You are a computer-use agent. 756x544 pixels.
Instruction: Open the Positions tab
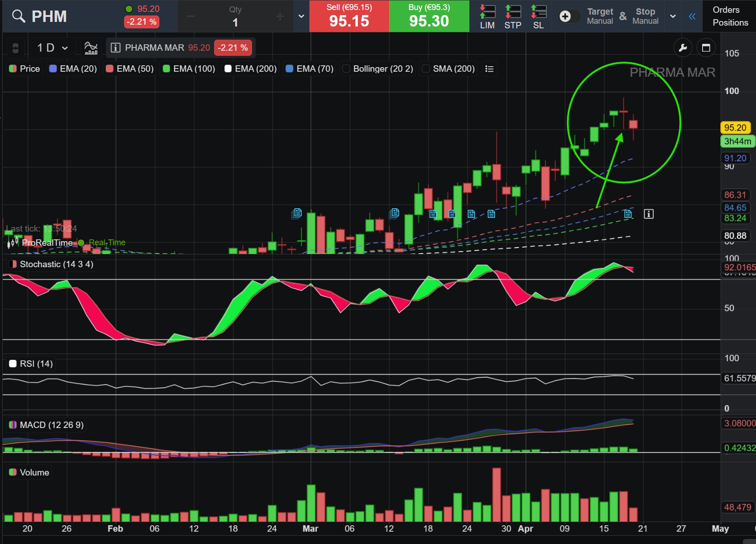(x=730, y=23)
